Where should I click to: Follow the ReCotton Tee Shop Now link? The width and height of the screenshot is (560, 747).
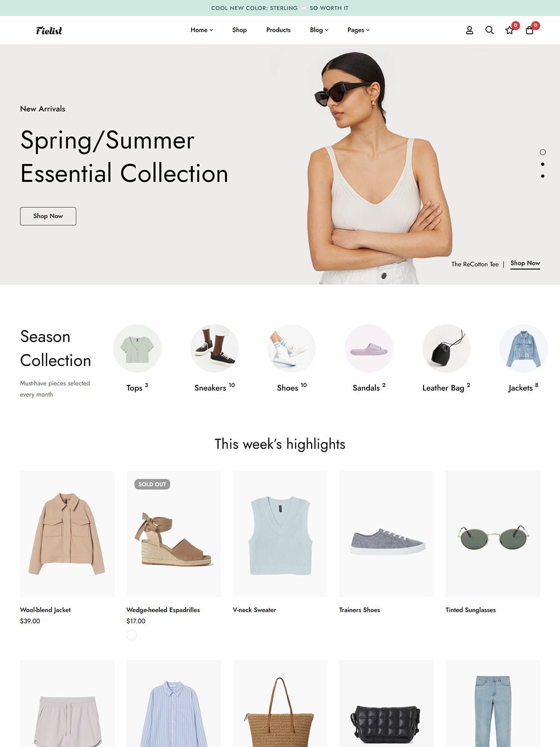525,263
